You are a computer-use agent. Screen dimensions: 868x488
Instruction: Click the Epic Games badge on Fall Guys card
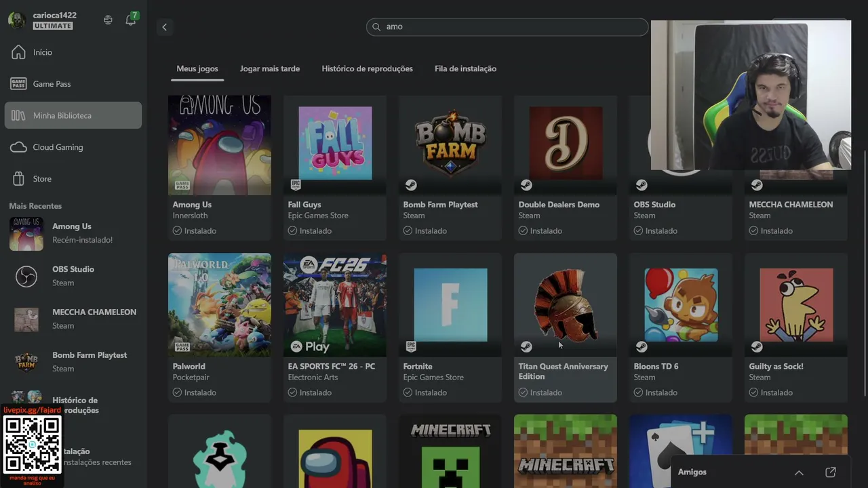[x=296, y=184]
